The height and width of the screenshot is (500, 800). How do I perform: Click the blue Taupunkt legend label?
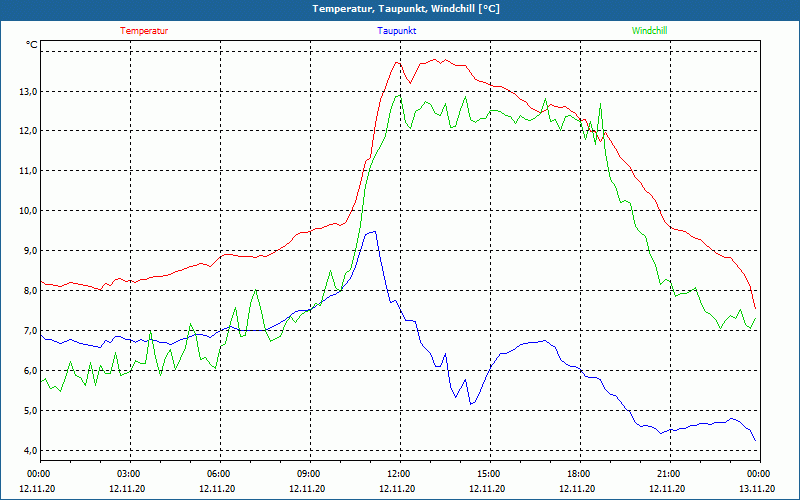click(396, 31)
